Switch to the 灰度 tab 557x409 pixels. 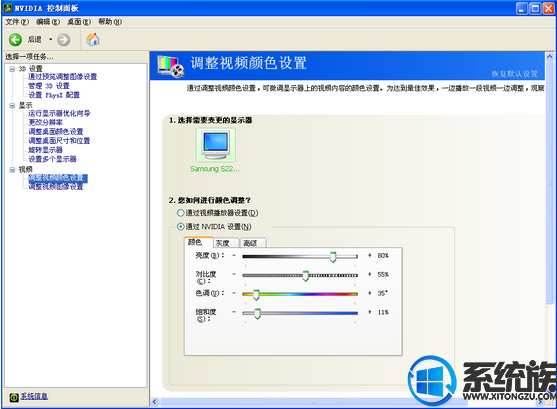[x=226, y=243]
